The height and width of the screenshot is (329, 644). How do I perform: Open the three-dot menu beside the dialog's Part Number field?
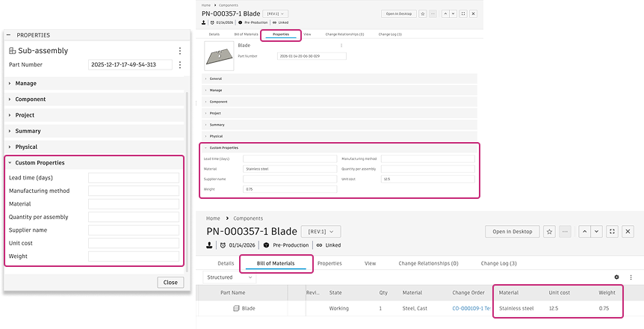tap(180, 64)
